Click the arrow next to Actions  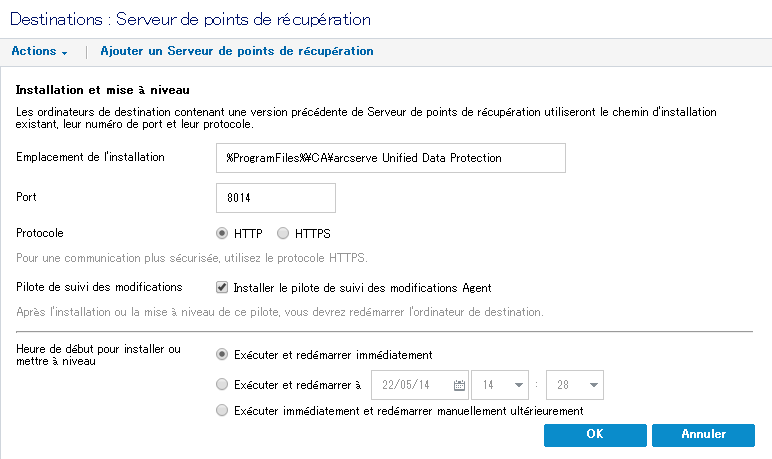(x=64, y=52)
